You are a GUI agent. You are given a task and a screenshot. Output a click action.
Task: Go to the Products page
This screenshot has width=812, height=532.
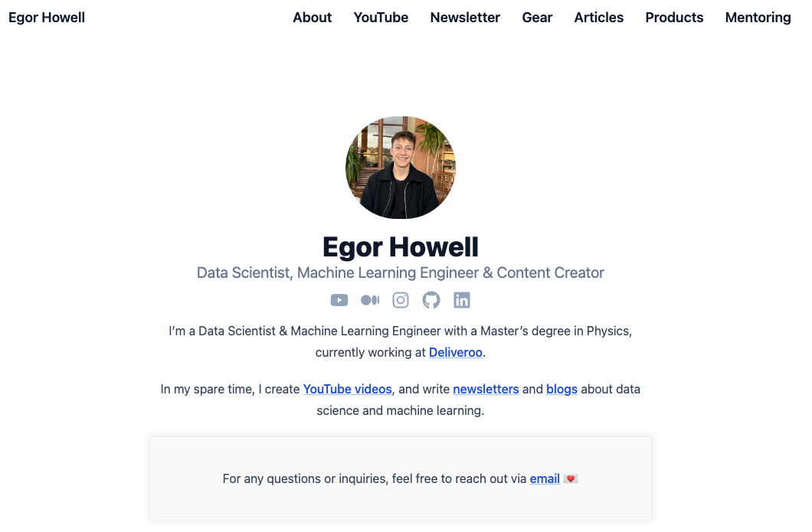coord(674,18)
